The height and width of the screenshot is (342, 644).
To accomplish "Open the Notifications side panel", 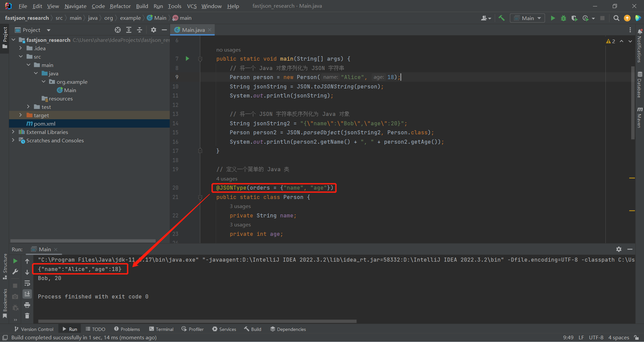I will [640, 46].
